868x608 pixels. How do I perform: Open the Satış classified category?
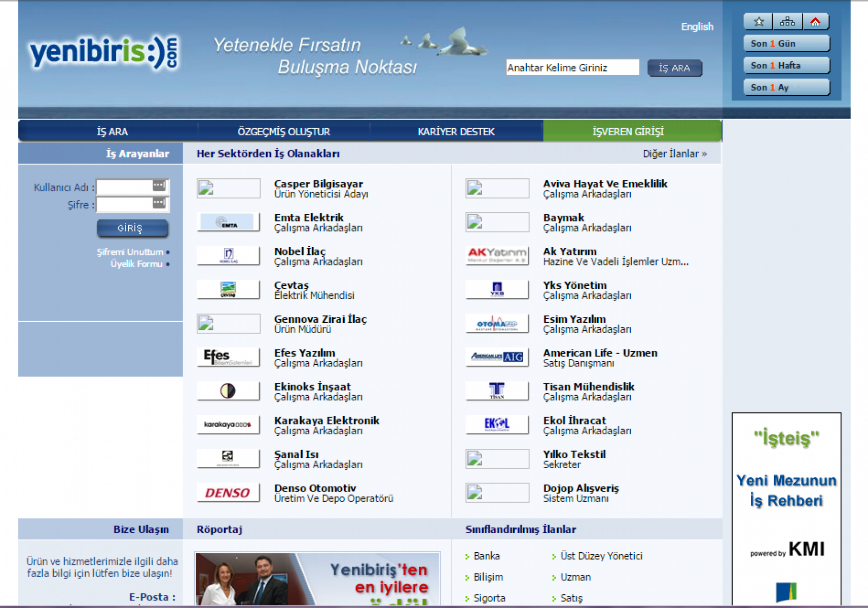click(571, 598)
